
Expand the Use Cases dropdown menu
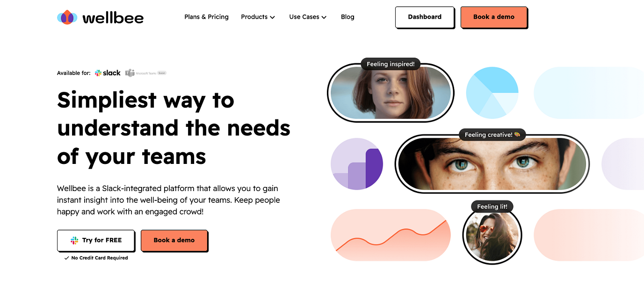(308, 17)
